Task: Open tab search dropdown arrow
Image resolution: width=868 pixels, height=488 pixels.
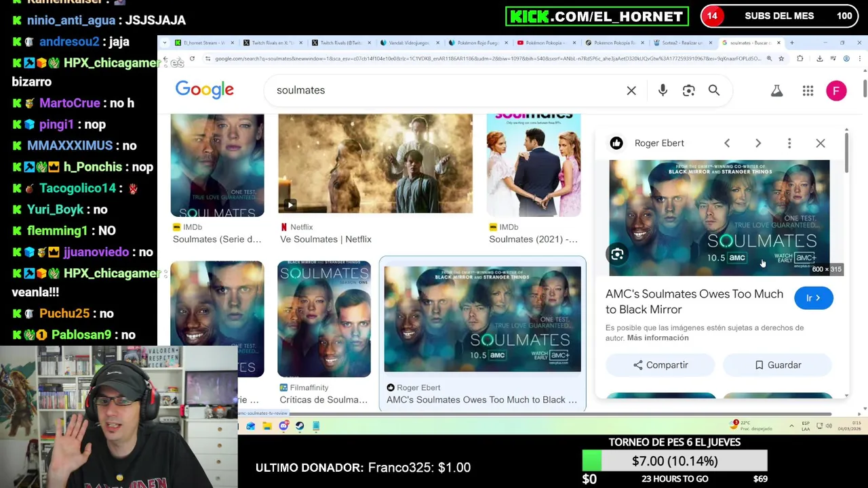Action: coord(164,43)
